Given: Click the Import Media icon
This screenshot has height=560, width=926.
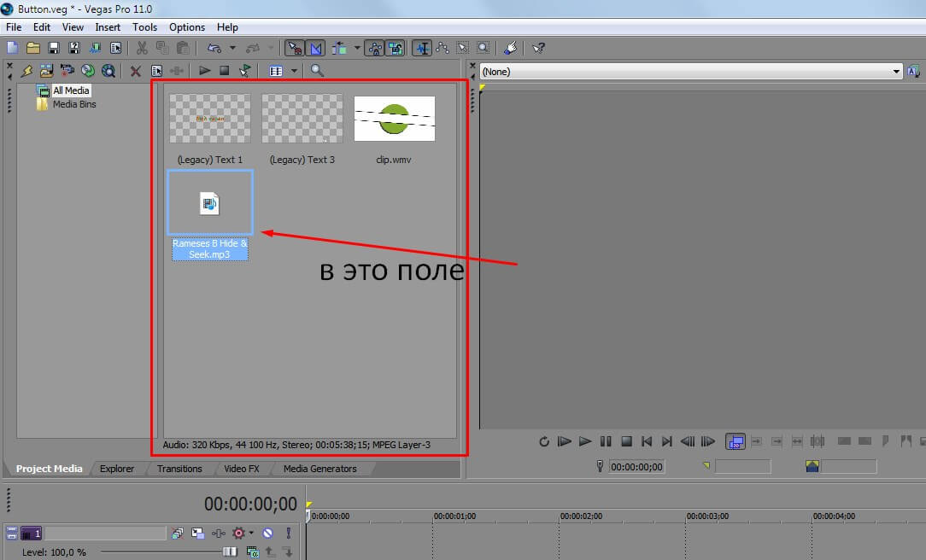Looking at the screenshot, I should click(x=47, y=71).
